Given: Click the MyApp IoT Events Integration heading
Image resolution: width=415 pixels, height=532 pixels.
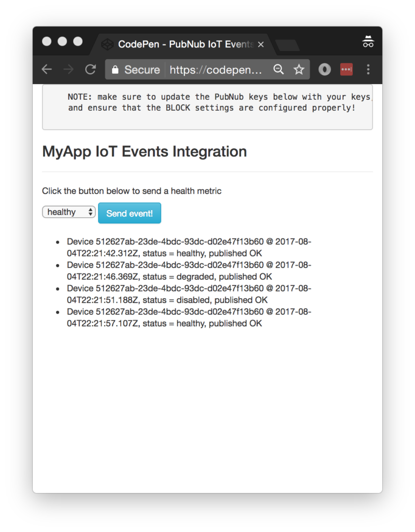Looking at the screenshot, I should point(144,152).
